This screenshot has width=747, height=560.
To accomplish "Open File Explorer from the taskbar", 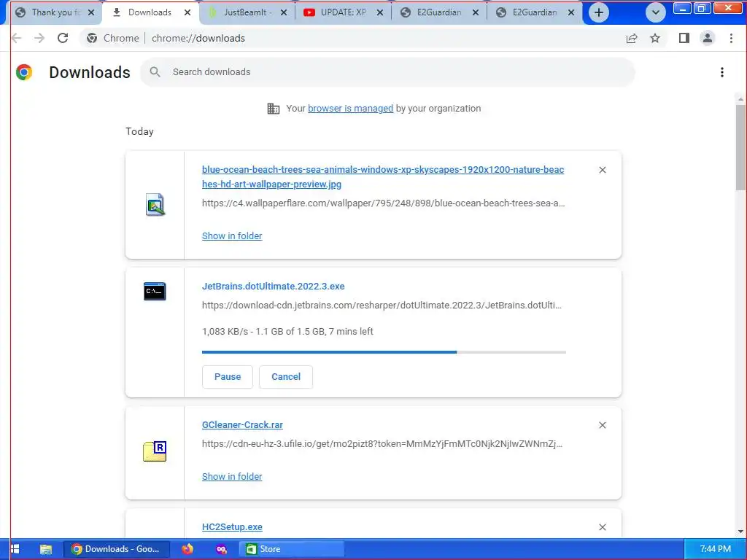I will pos(46,549).
